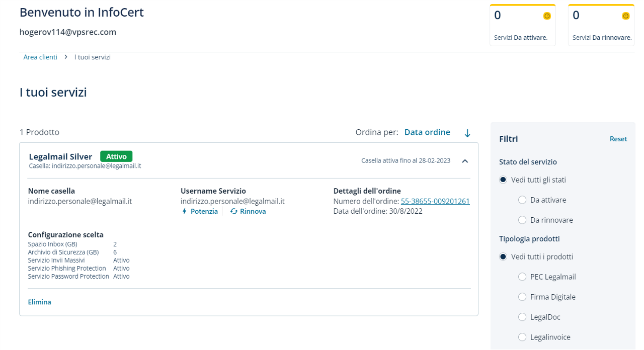
Task: Click the warning icon on Servizi Da attivare card
Action: pyautogui.click(x=547, y=16)
